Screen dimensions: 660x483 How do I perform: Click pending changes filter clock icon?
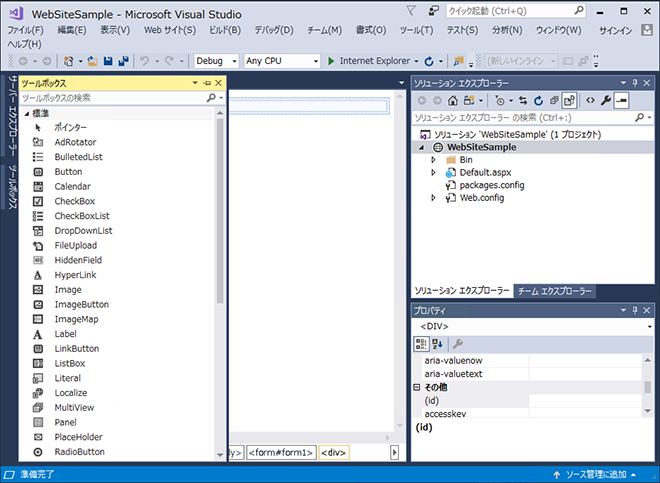coord(500,101)
